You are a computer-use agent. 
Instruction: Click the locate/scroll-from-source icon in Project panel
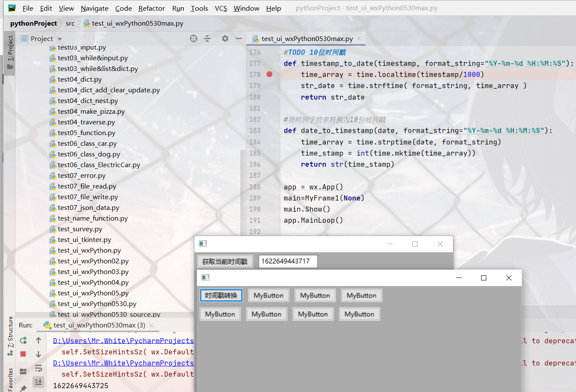pyautogui.click(x=194, y=38)
